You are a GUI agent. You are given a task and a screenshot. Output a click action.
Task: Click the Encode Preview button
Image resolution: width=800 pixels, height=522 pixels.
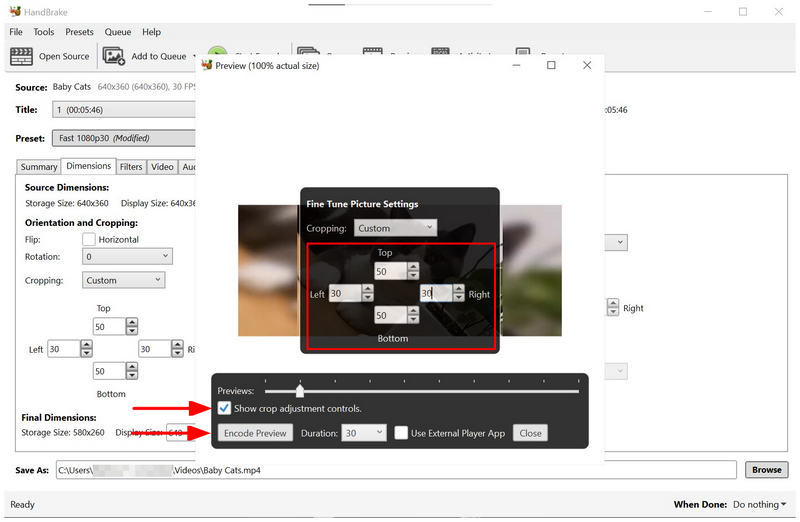tap(255, 433)
